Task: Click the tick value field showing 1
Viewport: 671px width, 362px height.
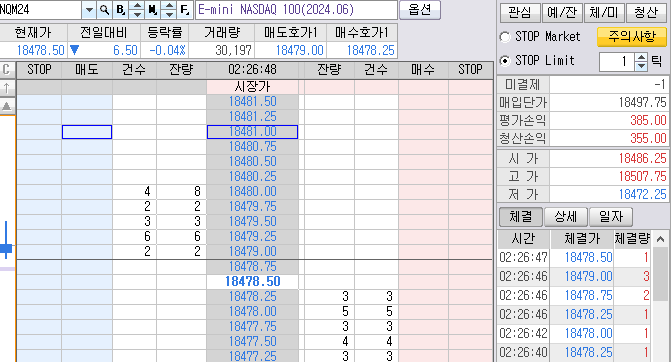Action: (617, 62)
